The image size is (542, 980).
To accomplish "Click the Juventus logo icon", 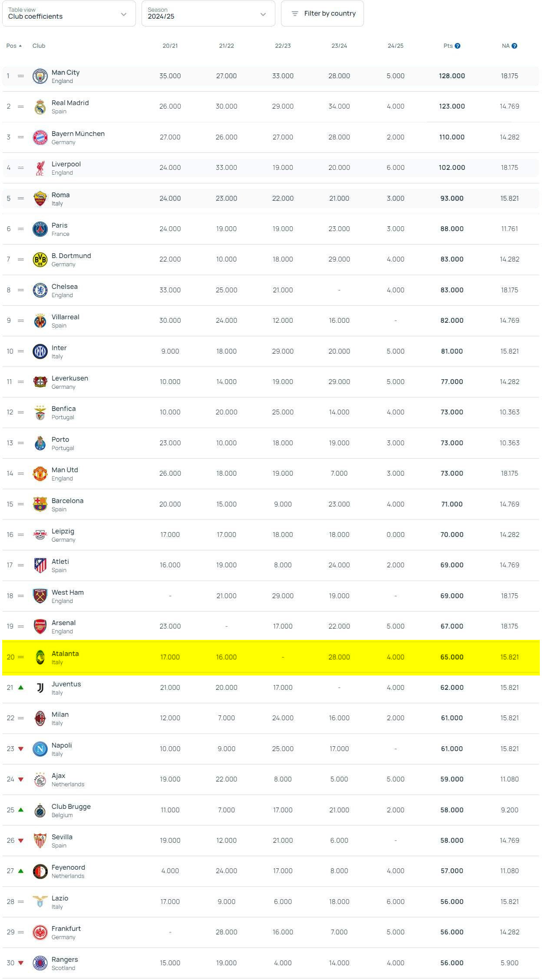I will 40,688.
